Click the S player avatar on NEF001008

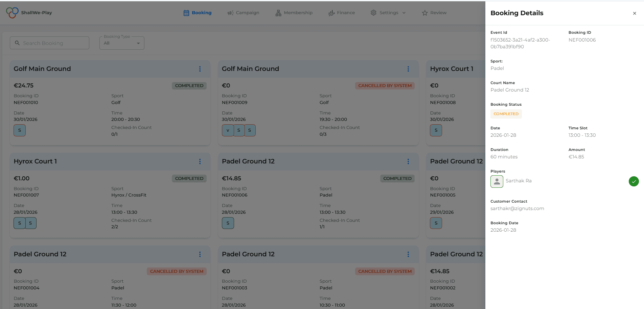coord(436,130)
